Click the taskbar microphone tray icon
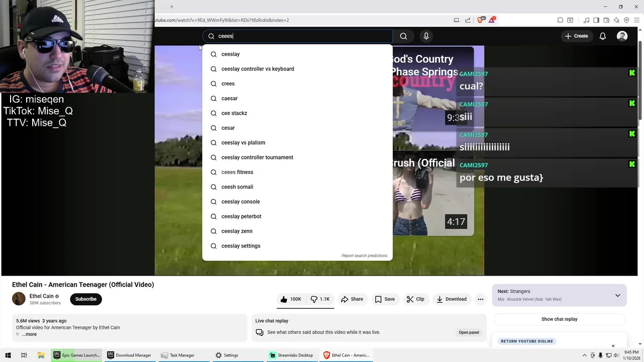 click(600, 355)
